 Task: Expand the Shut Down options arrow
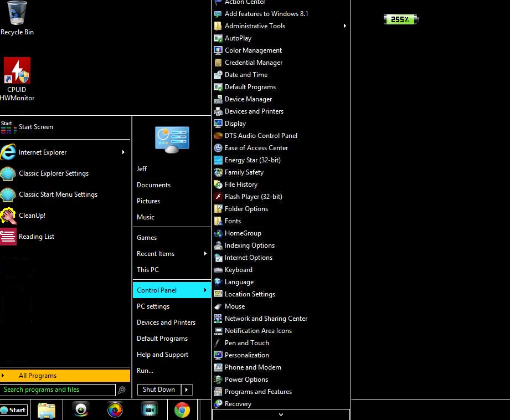187,390
